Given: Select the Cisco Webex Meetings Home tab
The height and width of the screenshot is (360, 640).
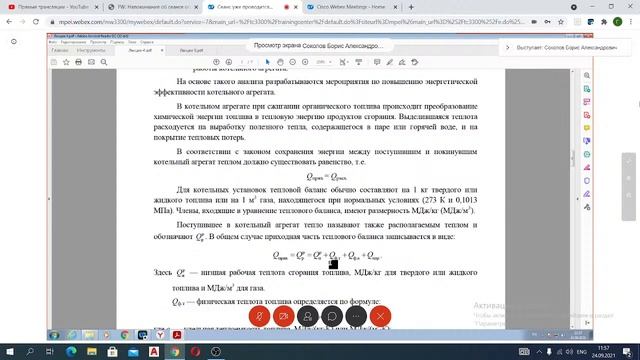Looking at the screenshot, I should 350,7.
